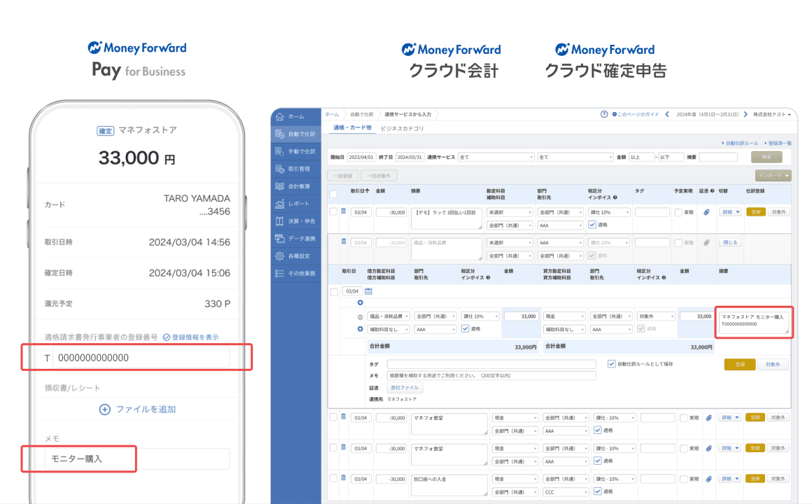812x504 pixels.
Task: Click bank icon on ラック 3回払い row
Action: pyautogui.click(x=343, y=211)
